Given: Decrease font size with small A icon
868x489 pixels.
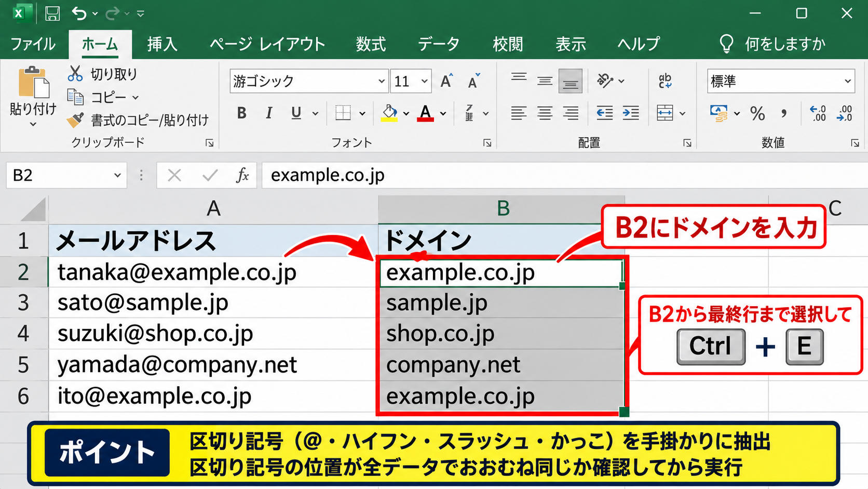Looking at the screenshot, I should point(473,81).
